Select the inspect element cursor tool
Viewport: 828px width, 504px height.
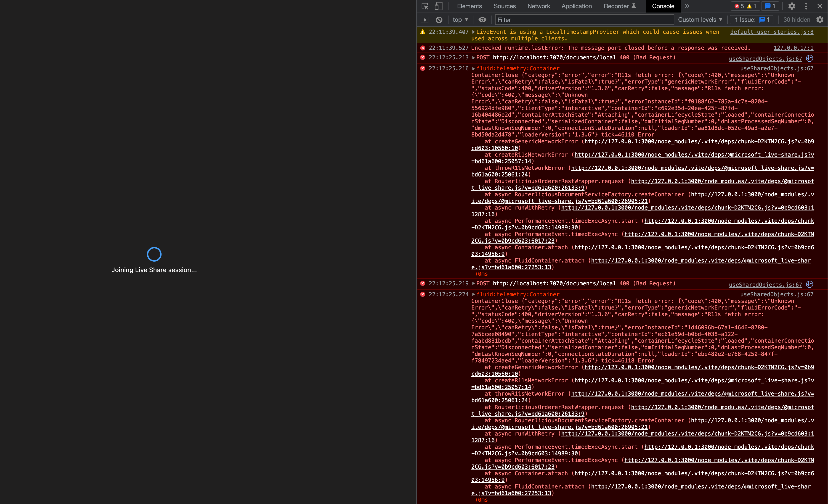click(425, 6)
